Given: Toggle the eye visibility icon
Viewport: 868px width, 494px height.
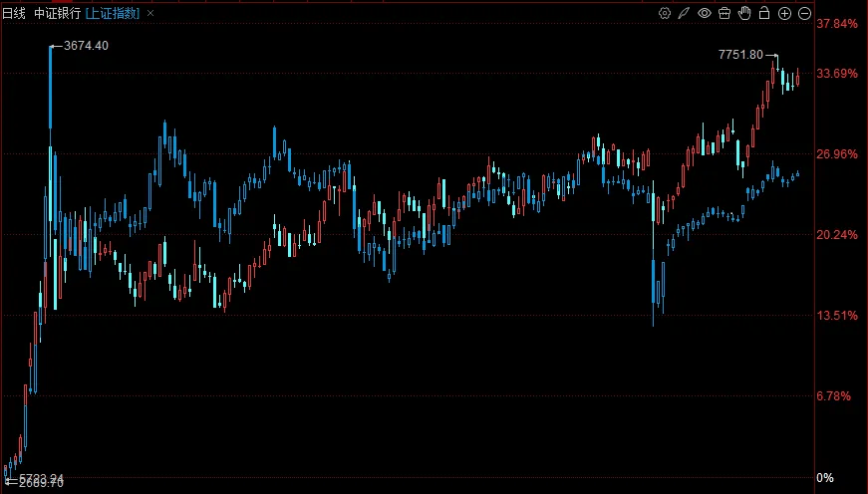Looking at the screenshot, I should pyautogui.click(x=705, y=13).
